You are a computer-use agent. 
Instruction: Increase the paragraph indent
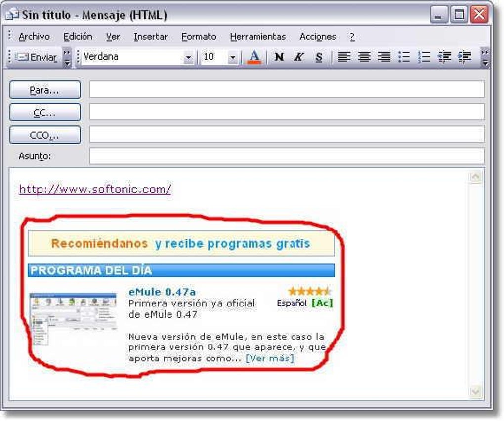point(464,57)
